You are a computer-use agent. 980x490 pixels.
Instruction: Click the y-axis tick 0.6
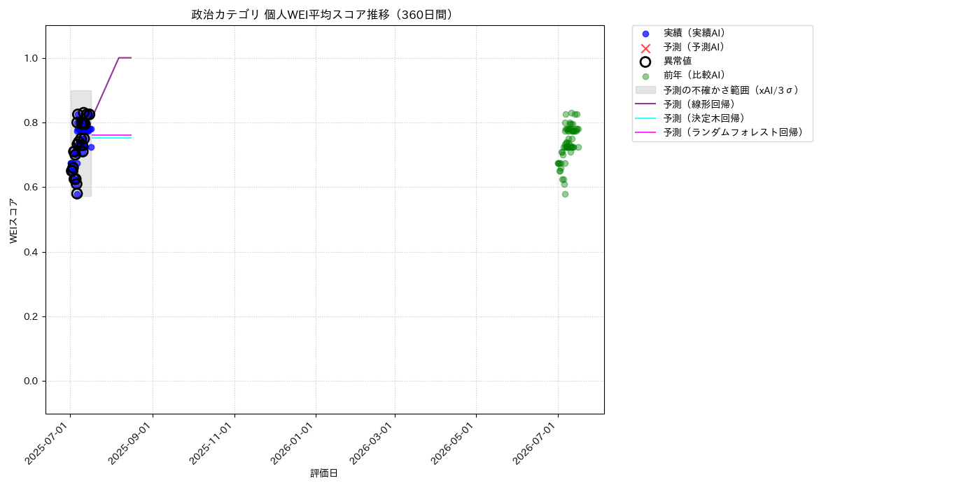coord(31,187)
